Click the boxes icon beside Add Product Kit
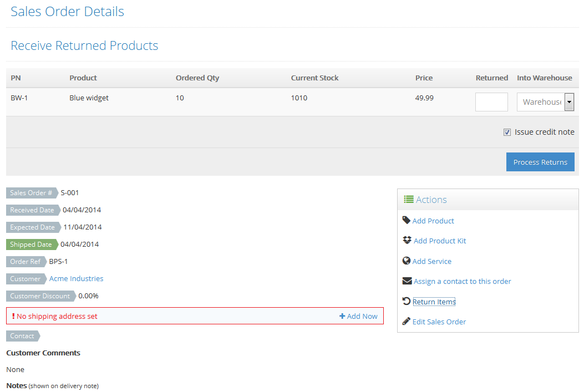 coord(407,240)
